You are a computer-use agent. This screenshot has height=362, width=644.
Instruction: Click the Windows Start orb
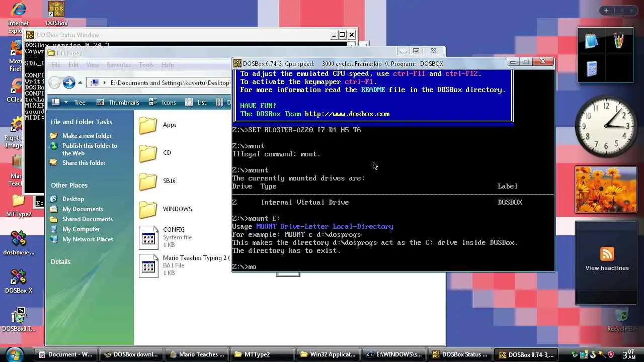[15, 354]
